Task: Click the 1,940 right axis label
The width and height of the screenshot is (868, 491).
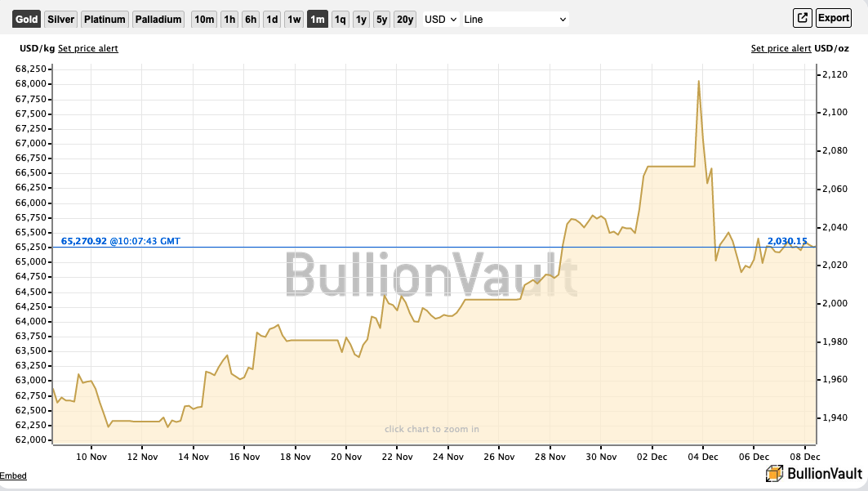Action: click(835, 418)
